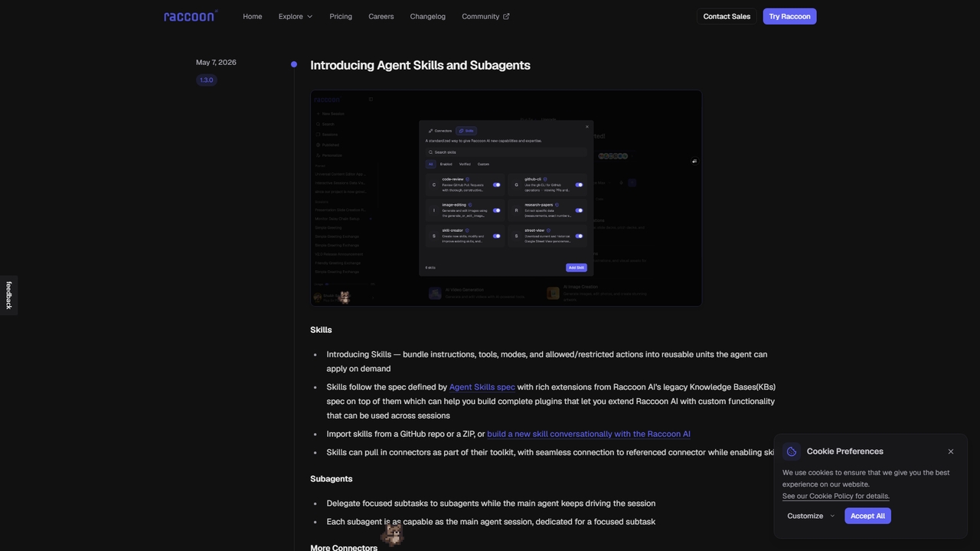The height and width of the screenshot is (551, 980).
Task: Click the G avatar of the github-cli skill
Action: click(x=516, y=185)
